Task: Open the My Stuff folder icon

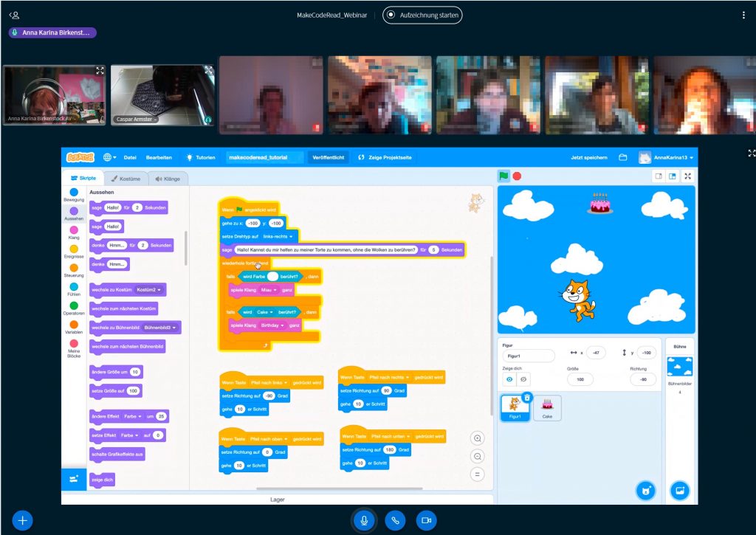Action: point(623,157)
